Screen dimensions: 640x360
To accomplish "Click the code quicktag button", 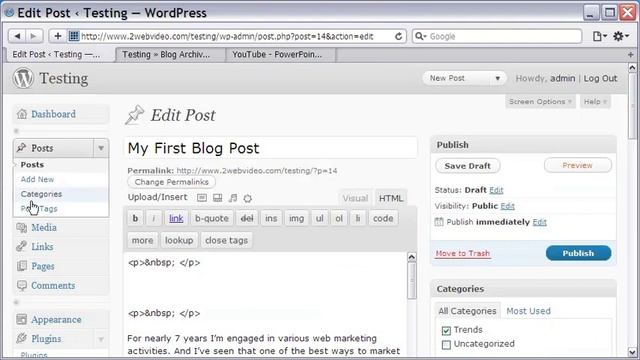I will [383, 218].
